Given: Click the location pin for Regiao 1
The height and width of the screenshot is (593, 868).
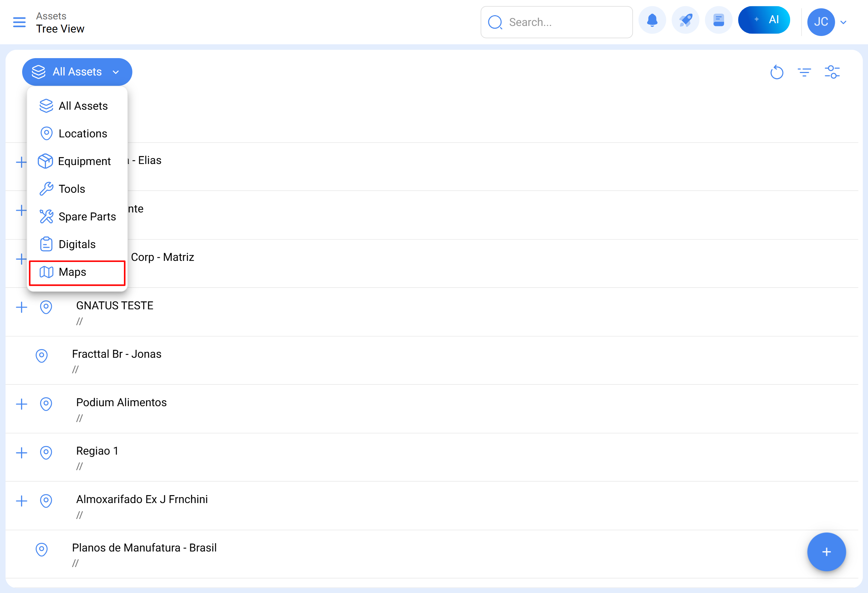Looking at the screenshot, I should coord(46,453).
